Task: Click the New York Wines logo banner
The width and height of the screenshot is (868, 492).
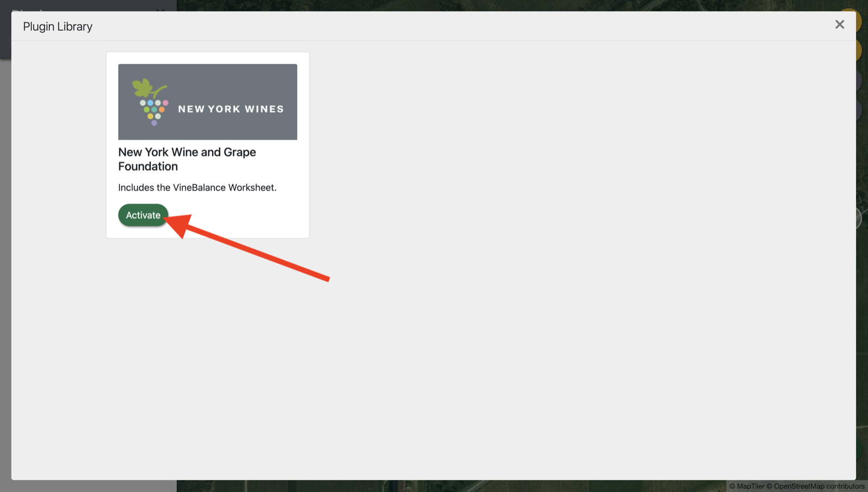Action: coord(208,102)
